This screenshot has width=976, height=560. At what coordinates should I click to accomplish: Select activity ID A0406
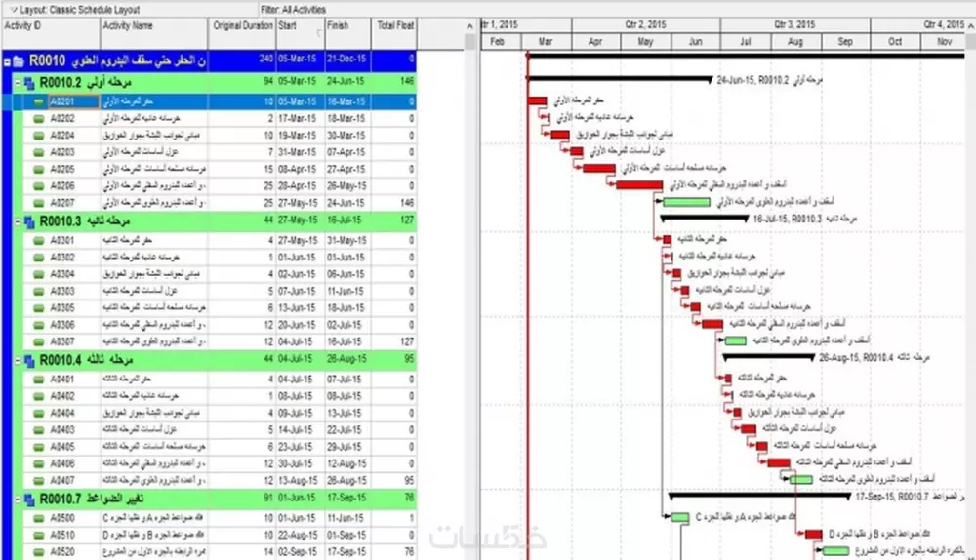pyautogui.click(x=62, y=463)
